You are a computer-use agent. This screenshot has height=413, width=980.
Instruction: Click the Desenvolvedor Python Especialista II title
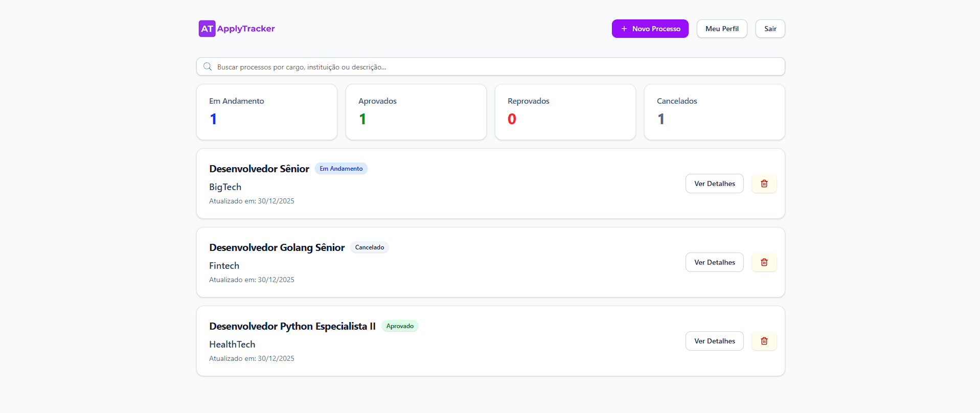pos(292,326)
